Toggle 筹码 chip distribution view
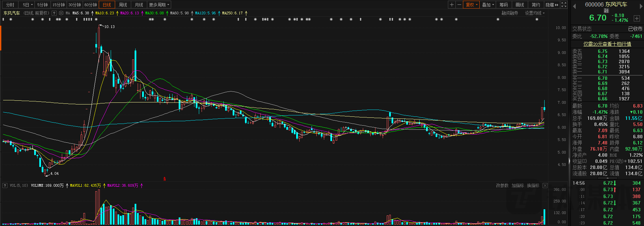Image resolution: width=644 pixels, height=226 pixels. coord(504,5)
